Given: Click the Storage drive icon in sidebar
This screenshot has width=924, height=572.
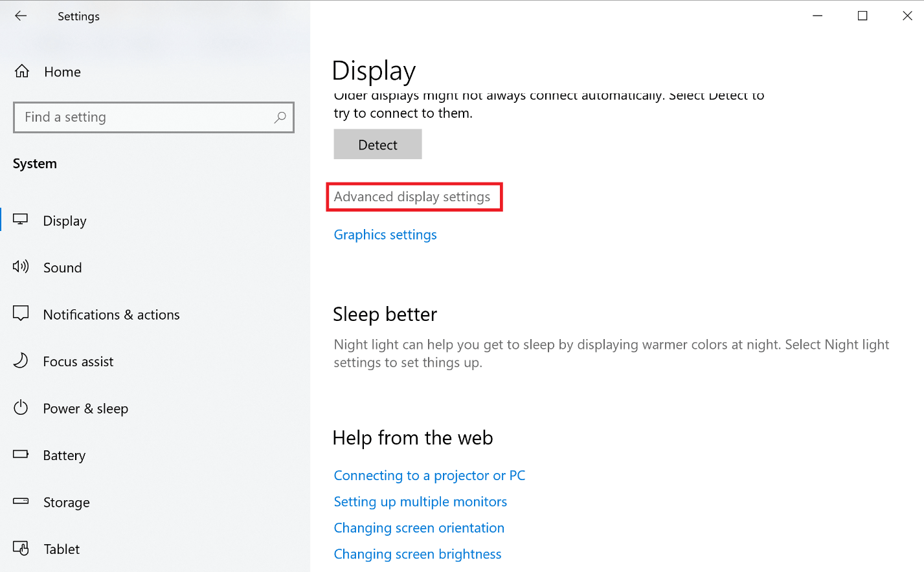Looking at the screenshot, I should 20,502.
